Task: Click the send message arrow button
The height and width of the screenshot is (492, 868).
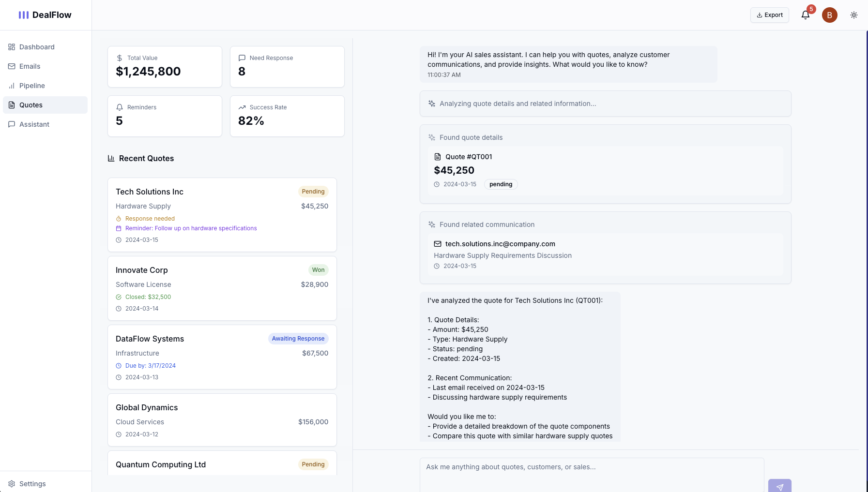Action: coord(779,486)
